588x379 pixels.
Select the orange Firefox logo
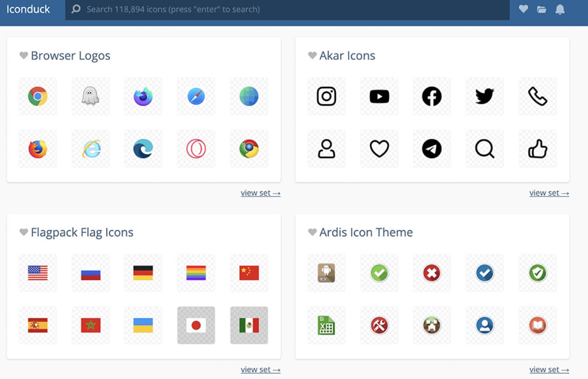(x=38, y=149)
